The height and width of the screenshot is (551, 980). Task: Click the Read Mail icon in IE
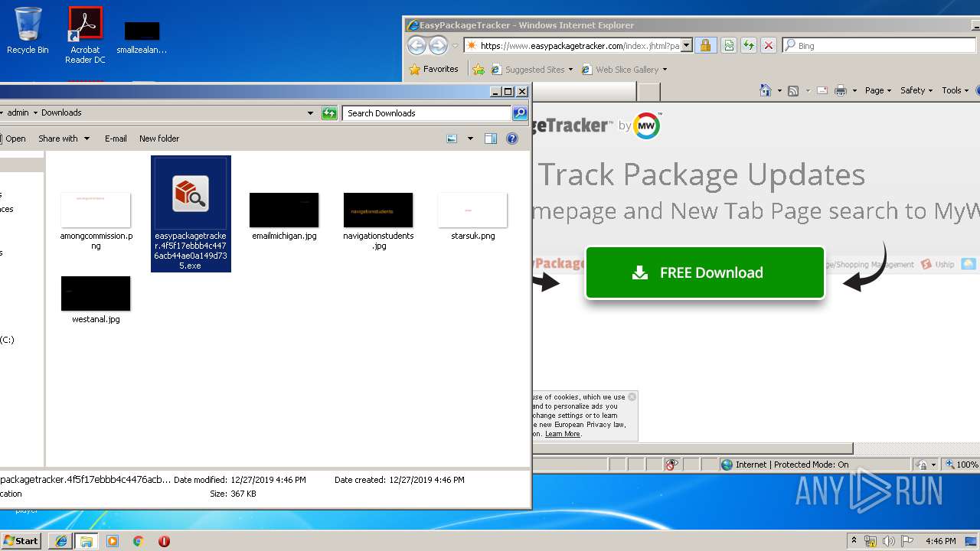coord(822,90)
